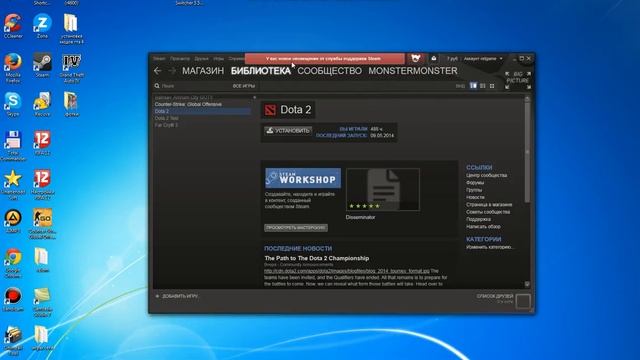Open the Друзья menu
The height and width of the screenshot is (360, 640).
point(201,59)
